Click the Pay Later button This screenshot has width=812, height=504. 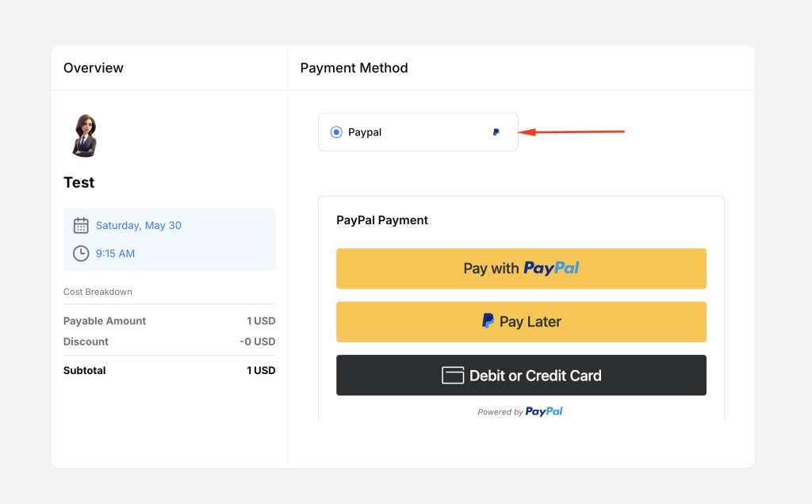coord(521,322)
